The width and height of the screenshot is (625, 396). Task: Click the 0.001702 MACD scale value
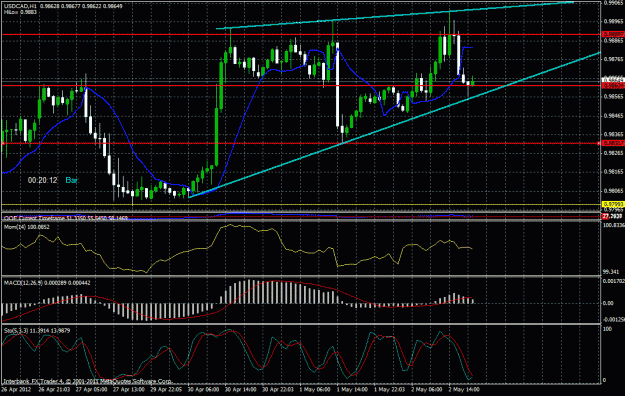(613, 281)
